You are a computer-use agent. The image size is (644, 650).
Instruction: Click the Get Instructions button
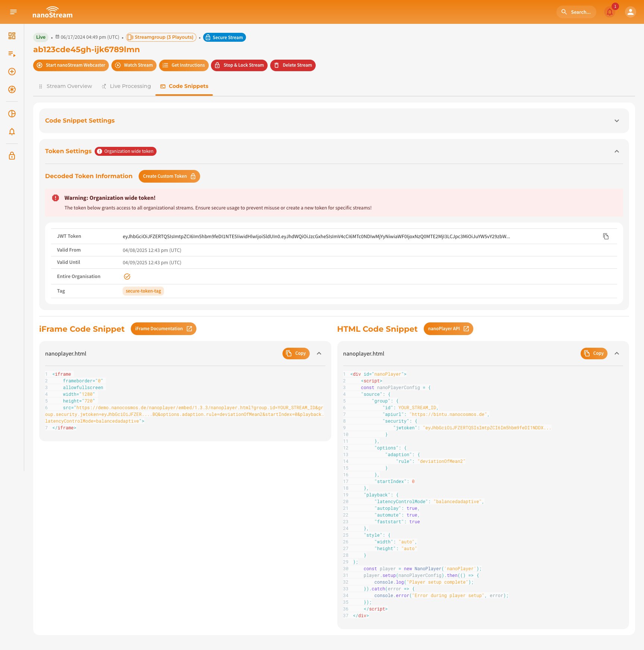[184, 65]
